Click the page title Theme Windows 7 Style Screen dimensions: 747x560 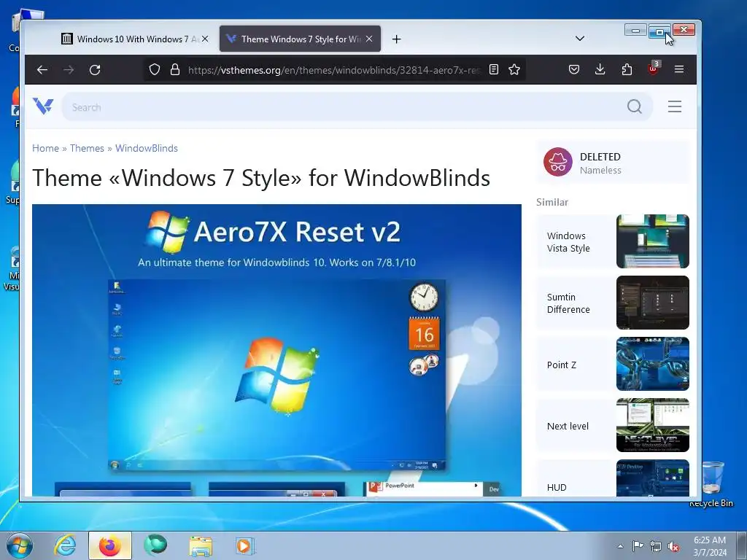261,178
